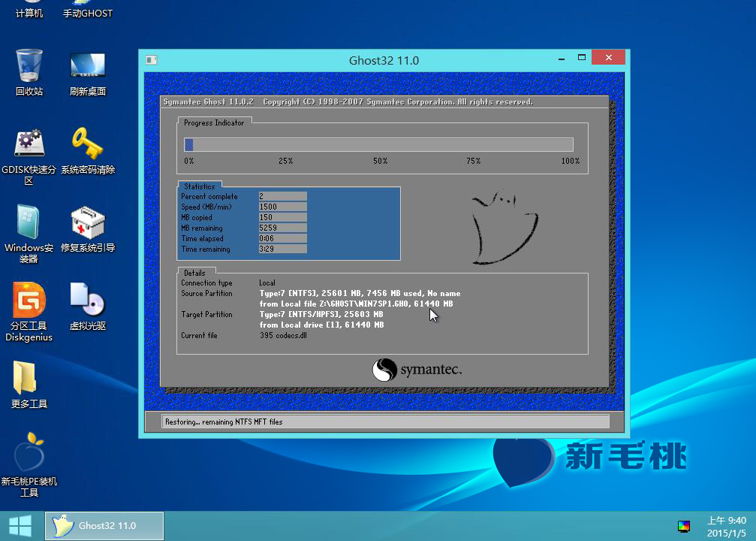756x541 pixels.
Task: Click the Symantec logo
Action: click(x=417, y=370)
